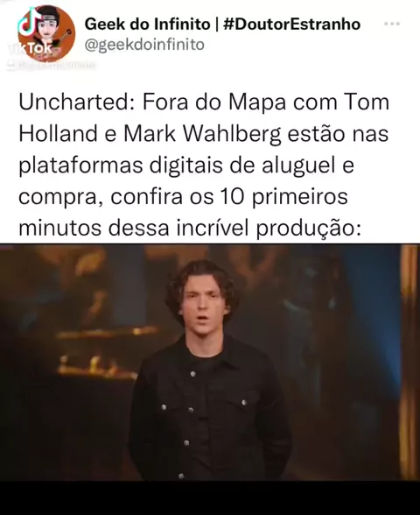The image size is (420, 515).
Task: Click the word 'produção:' ending the tweet
Action: tap(308, 229)
